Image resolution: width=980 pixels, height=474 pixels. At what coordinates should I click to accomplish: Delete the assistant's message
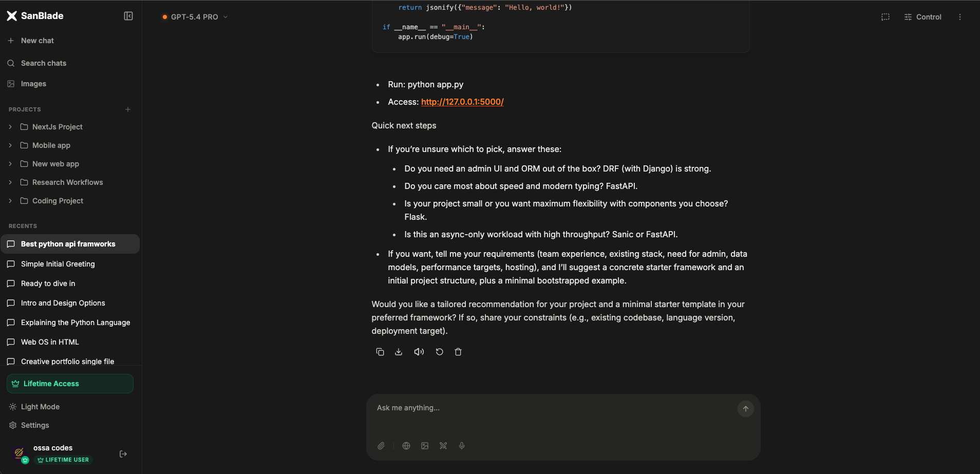(x=458, y=352)
